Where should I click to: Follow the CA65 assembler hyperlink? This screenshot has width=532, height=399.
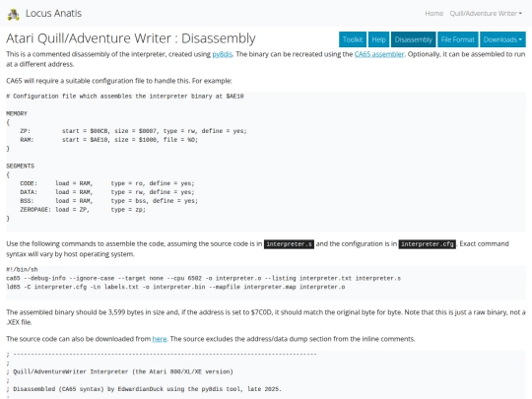pyautogui.click(x=379, y=54)
